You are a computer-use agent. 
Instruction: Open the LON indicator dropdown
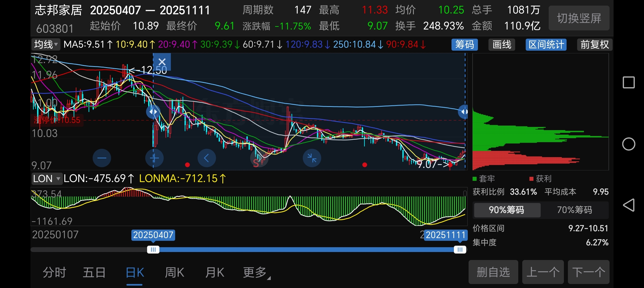click(47, 179)
